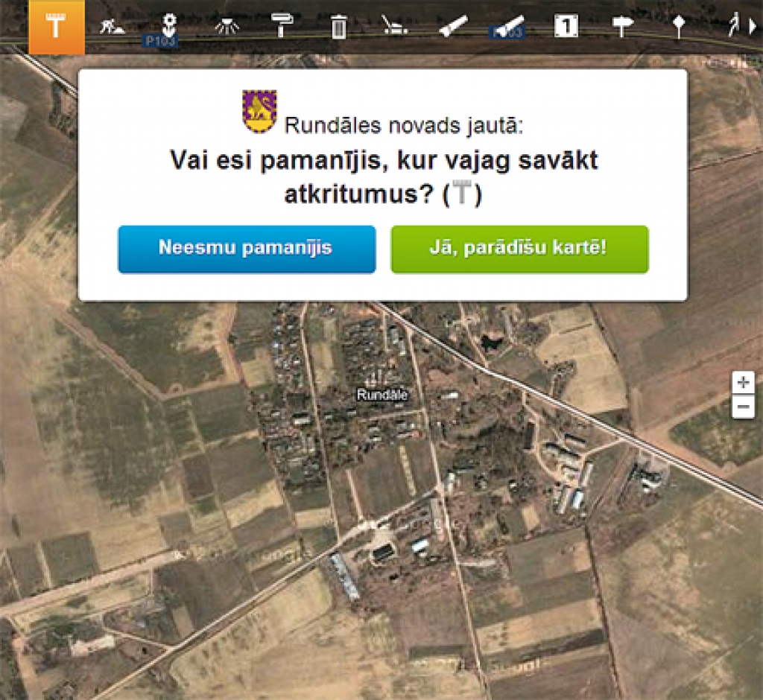Click the Rundāles novads coat of arms
This screenshot has width=763, height=700.
point(260,111)
